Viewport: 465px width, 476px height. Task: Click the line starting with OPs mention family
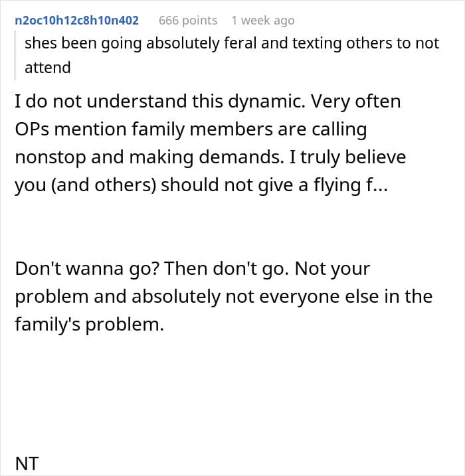[x=191, y=129]
